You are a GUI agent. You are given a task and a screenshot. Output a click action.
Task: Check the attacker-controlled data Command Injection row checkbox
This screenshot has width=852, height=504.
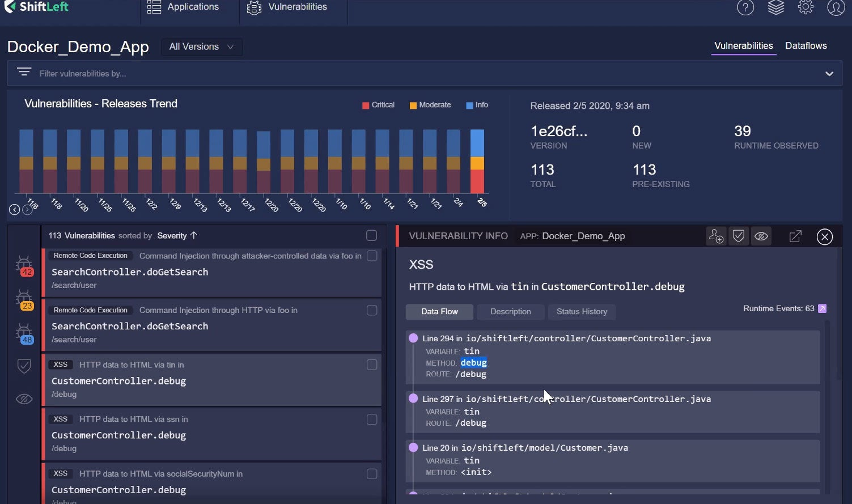pyautogui.click(x=372, y=256)
